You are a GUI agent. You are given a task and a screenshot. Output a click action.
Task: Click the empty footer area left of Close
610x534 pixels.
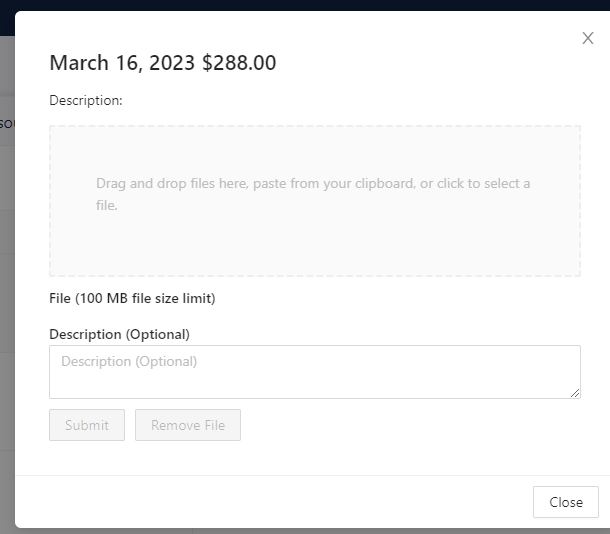272,502
